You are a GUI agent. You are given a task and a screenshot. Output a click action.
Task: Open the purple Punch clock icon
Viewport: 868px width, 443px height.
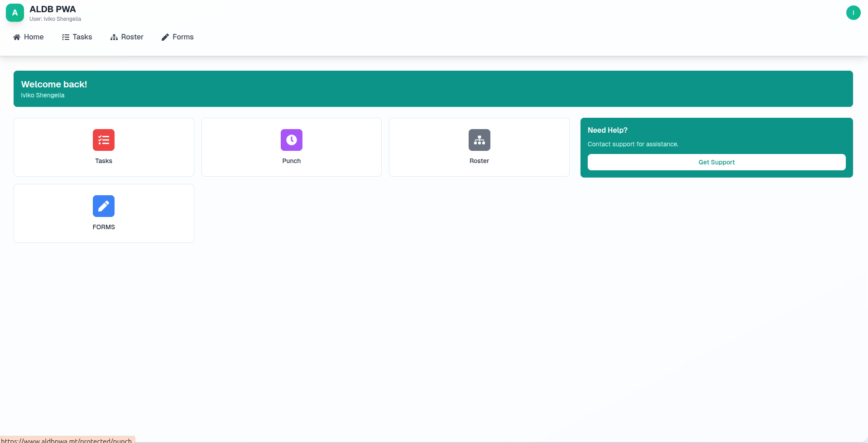click(291, 140)
